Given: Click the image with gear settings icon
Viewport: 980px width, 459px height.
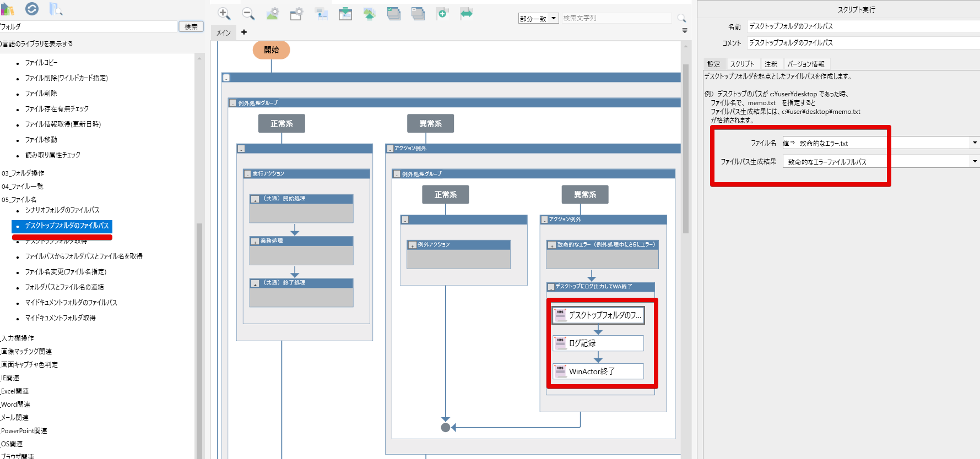Looking at the screenshot, I should pyautogui.click(x=272, y=14).
